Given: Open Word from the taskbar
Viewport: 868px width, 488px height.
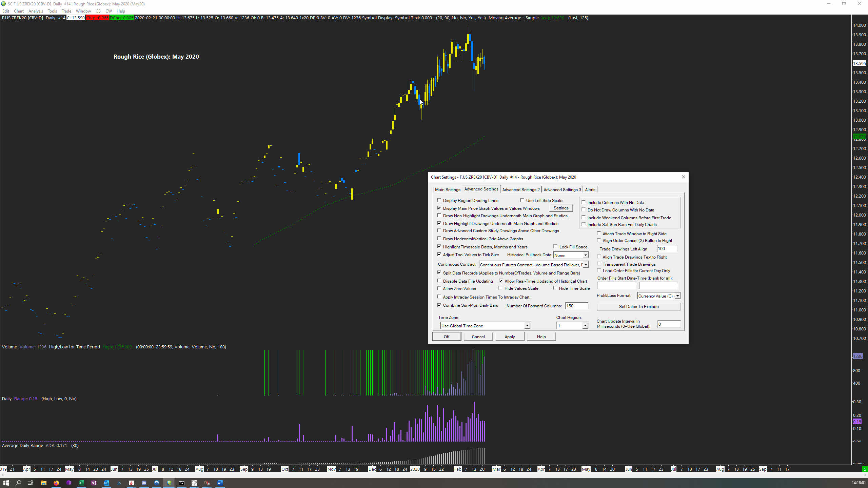Looking at the screenshot, I should click(x=220, y=483).
